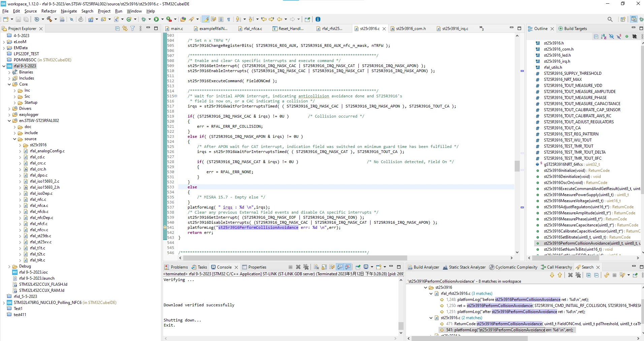Toggle Link with Editor in Project Explorer
The width and height of the screenshot is (644, 341).
click(125, 29)
